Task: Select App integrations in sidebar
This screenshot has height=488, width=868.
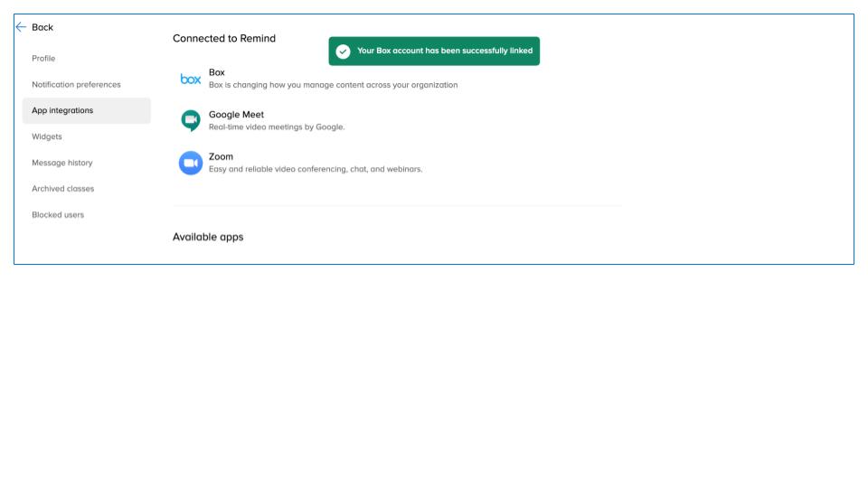Action: 62,110
